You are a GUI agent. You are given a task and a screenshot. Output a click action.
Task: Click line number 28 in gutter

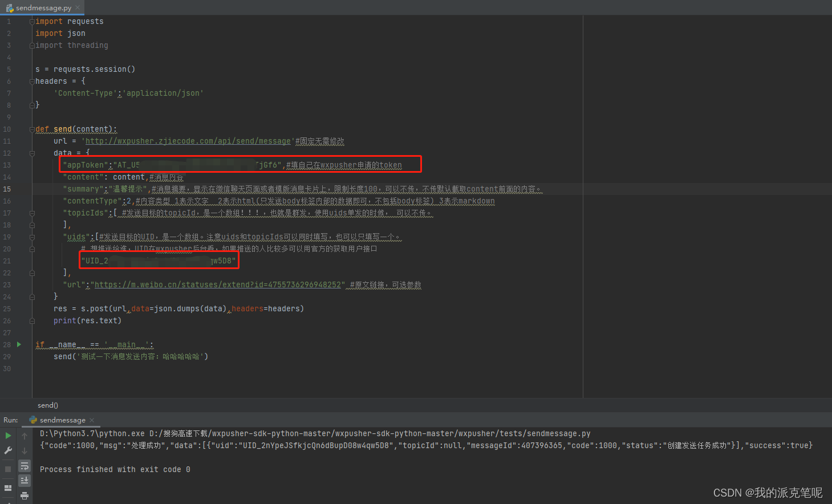coord(7,345)
